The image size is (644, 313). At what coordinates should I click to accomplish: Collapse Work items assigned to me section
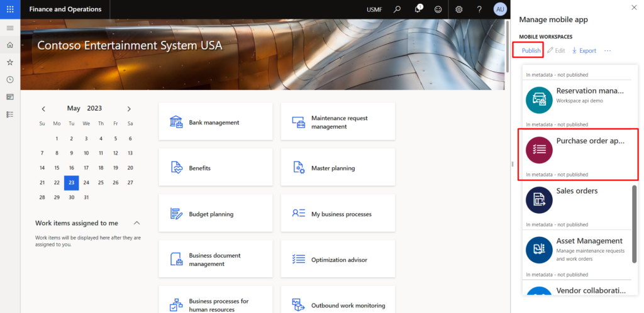tap(137, 223)
